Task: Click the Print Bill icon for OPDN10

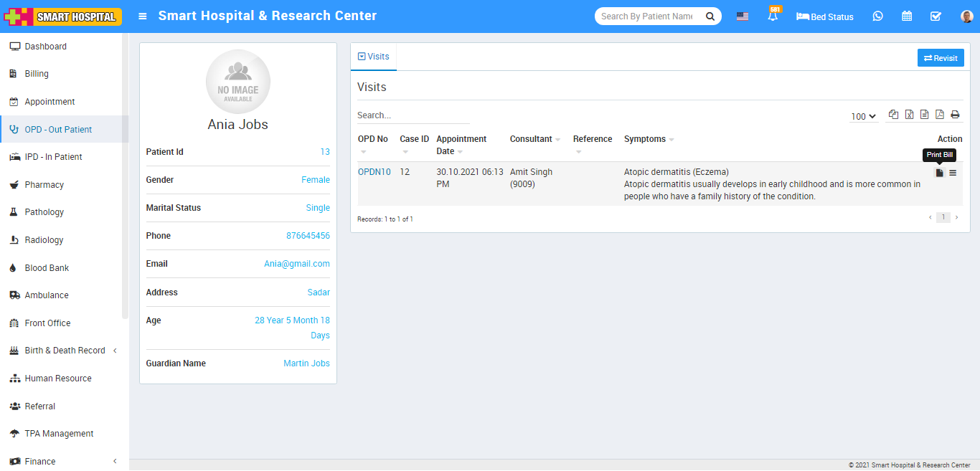Action: (939, 173)
